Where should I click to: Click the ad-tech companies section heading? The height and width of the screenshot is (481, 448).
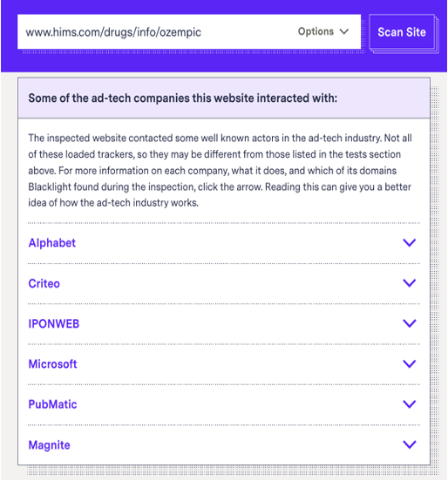tap(182, 98)
